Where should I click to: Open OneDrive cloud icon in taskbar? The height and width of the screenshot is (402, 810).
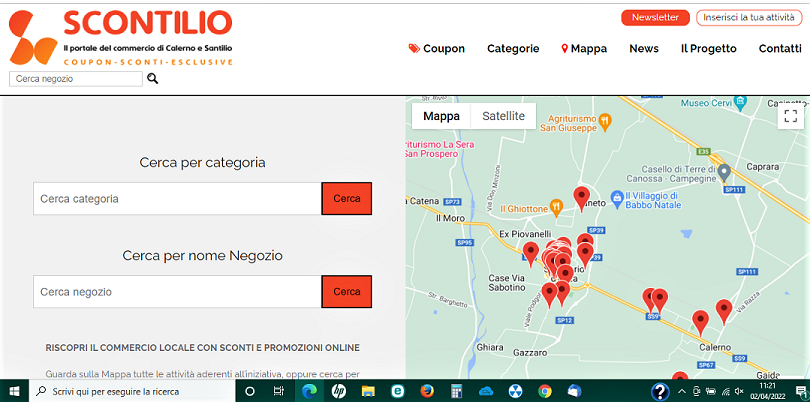click(486, 391)
